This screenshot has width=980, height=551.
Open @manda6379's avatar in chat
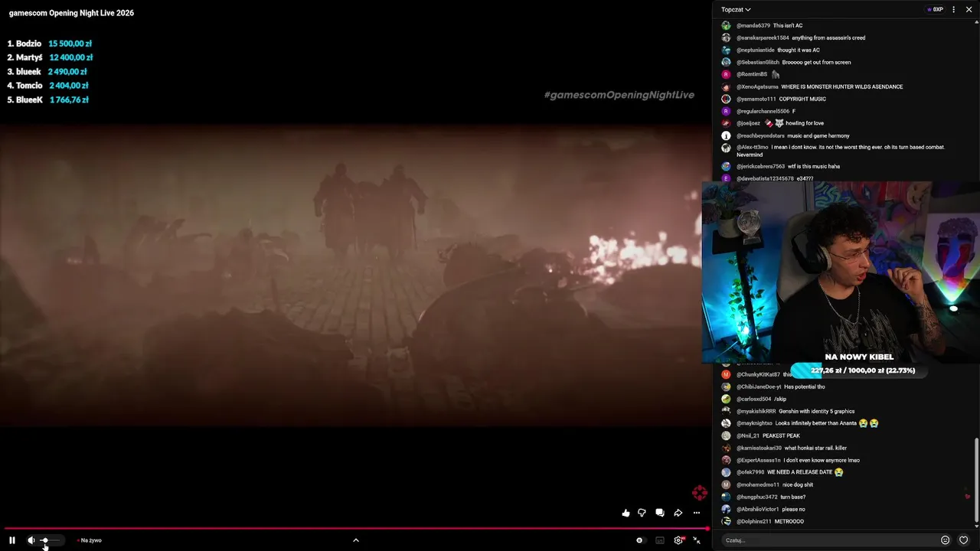[x=727, y=25]
